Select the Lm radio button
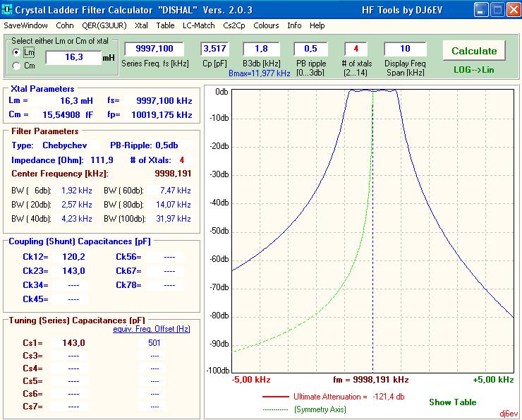This screenshot has height=420, width=522. [x=16, y=52]
